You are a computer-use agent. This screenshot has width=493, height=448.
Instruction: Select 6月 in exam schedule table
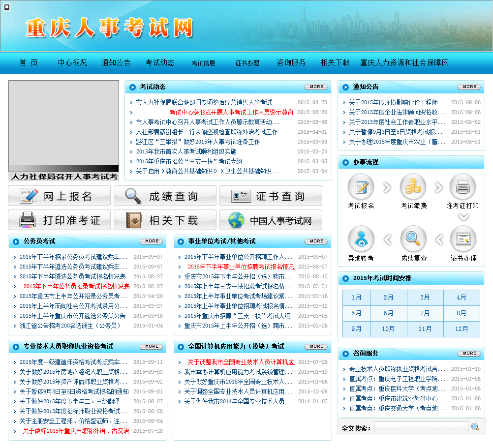coord(388,313)
